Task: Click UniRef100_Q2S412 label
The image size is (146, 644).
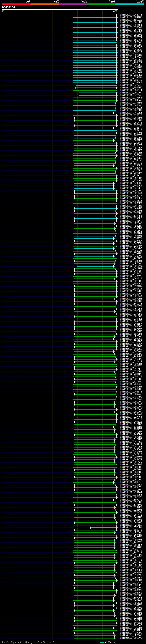Action: point(131,130)
